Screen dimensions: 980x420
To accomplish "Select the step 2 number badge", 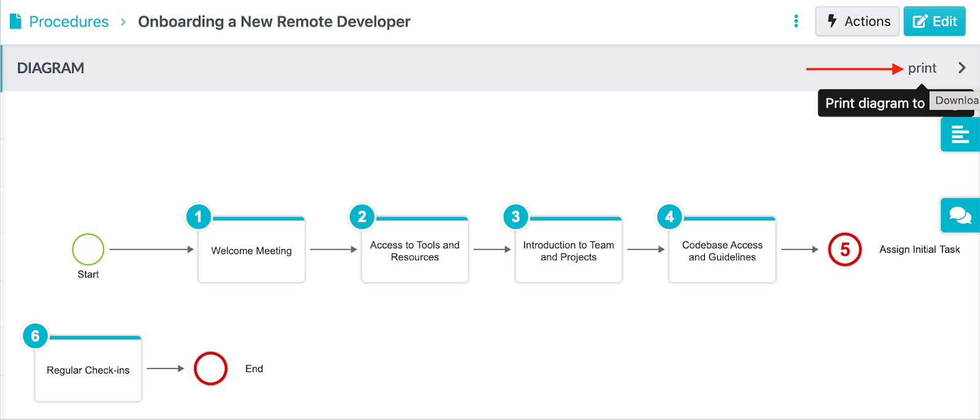I will [x=362, y=217].
